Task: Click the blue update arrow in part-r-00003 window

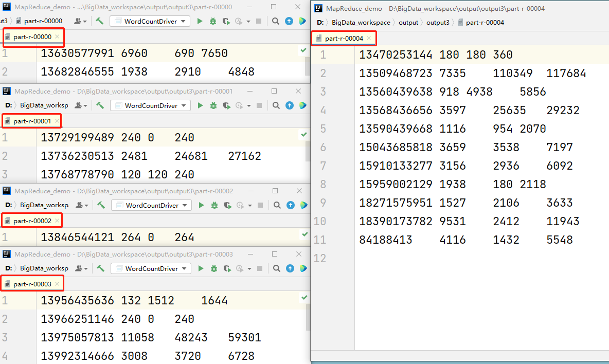Action: click(x=290, y=268)
